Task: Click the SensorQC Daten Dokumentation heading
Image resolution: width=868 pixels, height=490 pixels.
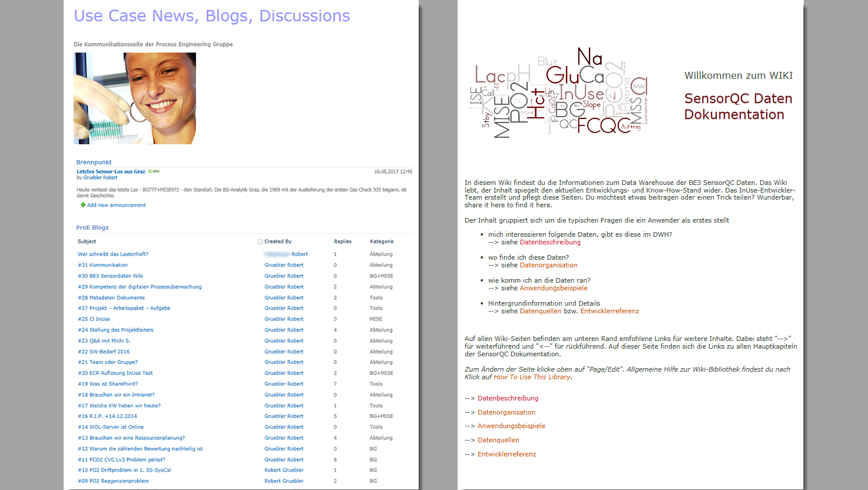Action: pyautogui.click(x=738, y=107)
